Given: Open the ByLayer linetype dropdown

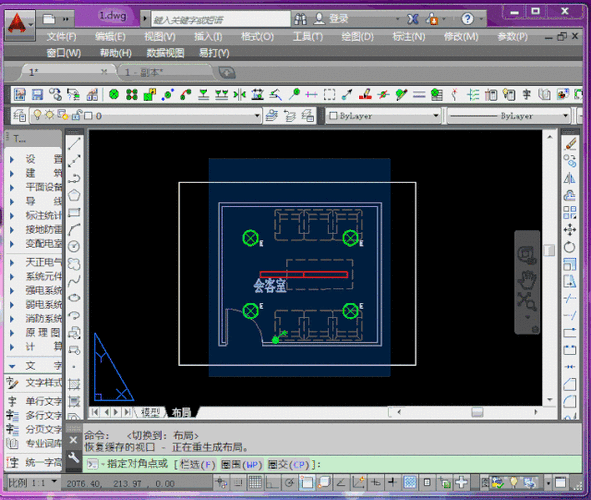Looking at the screenshot, I should click(x=508, y=116).
